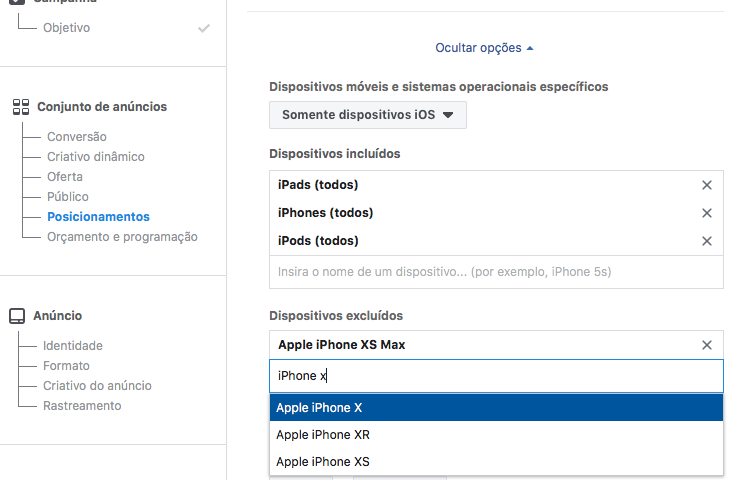
Task: Open Orçamento e programação in sidebar
Action: [122, 237]
